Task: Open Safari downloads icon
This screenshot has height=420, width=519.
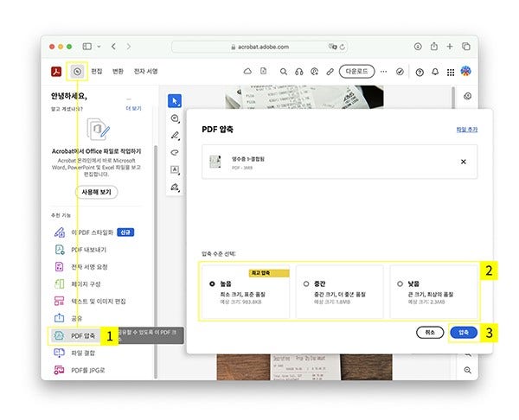Action: pyautogui.click(x=418, y=47)
